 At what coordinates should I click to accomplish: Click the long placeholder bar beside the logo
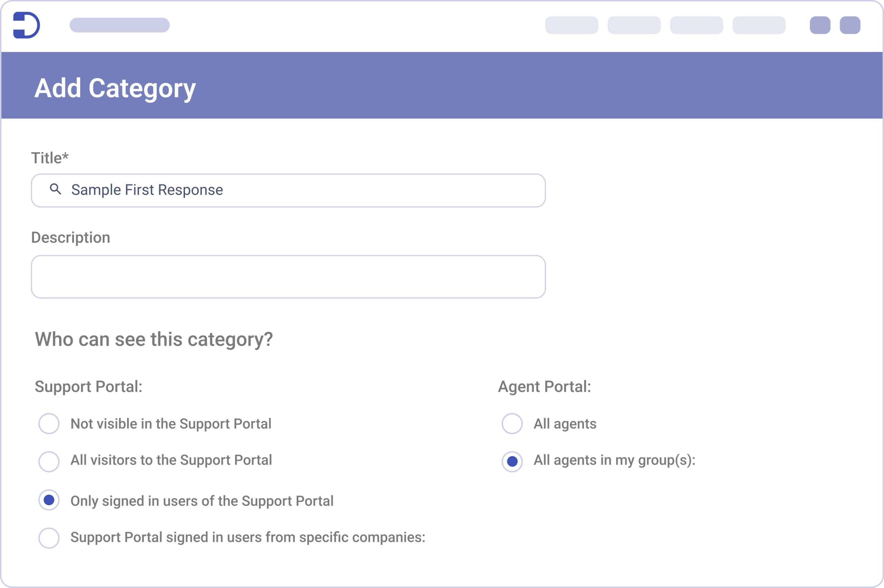click(x=120, y=25)
